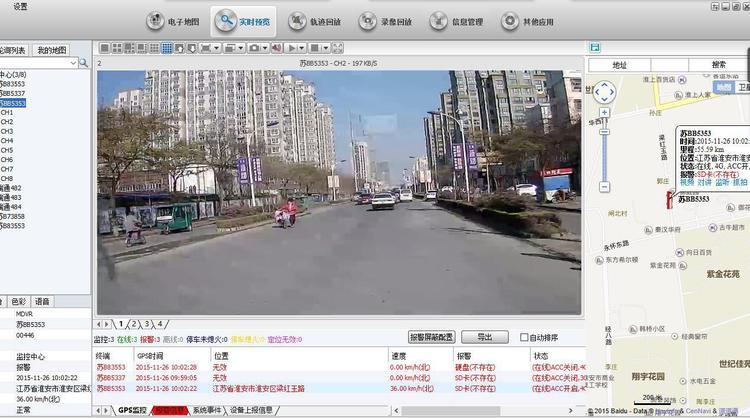The width and height of the screenshot is (750, 418).
Task: Open the play dropdown in video toolbar
Action: click(303, 47)
